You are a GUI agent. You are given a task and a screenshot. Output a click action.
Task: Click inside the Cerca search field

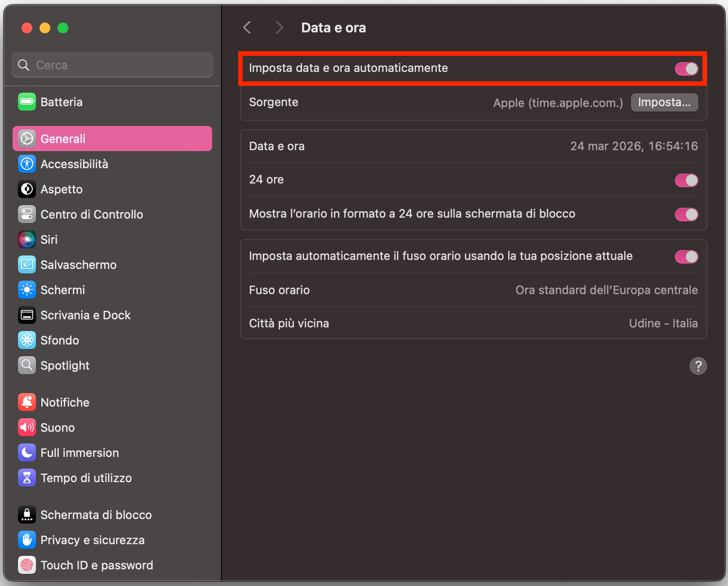[x=112, y=65]
